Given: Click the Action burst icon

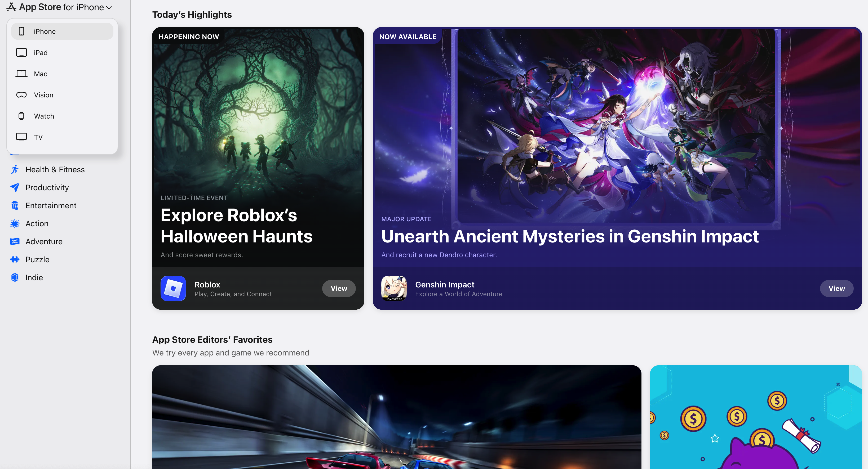Looking at the screenshot, I should 15,224.
